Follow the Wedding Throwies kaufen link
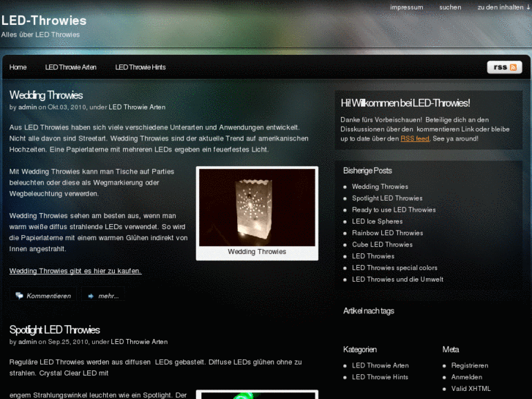The height and width of the screenshot is (399, 532). click(x=75, y=271)
